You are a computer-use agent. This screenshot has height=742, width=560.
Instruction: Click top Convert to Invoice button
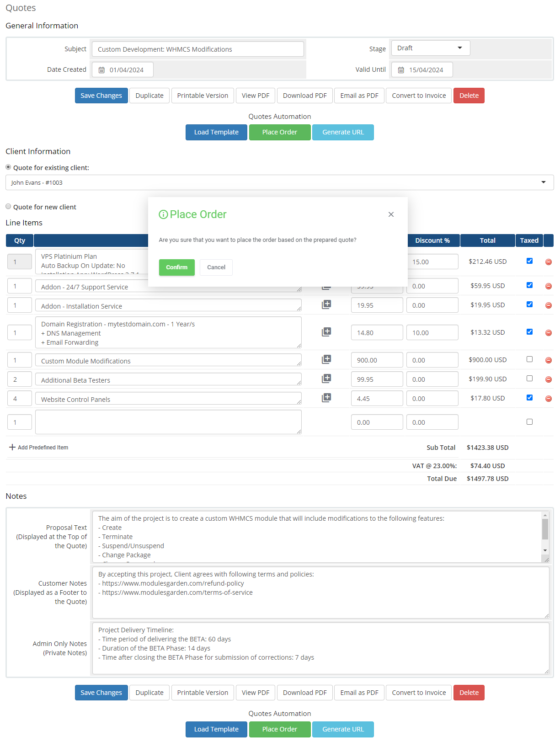[419, 96]
